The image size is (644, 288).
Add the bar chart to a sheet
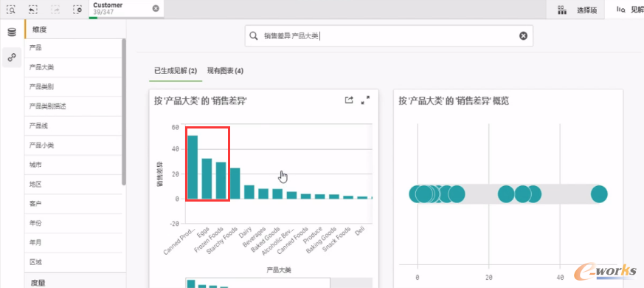349,100
